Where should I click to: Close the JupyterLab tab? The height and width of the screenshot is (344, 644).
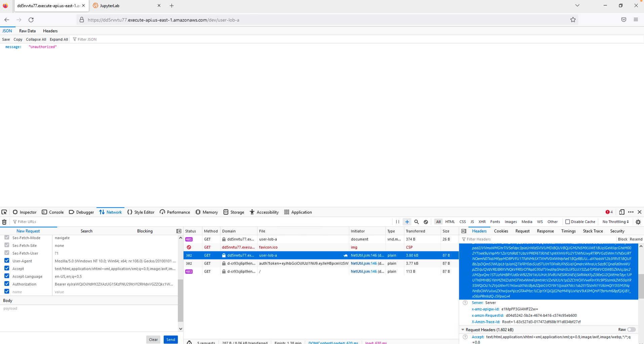click(159, 6)
